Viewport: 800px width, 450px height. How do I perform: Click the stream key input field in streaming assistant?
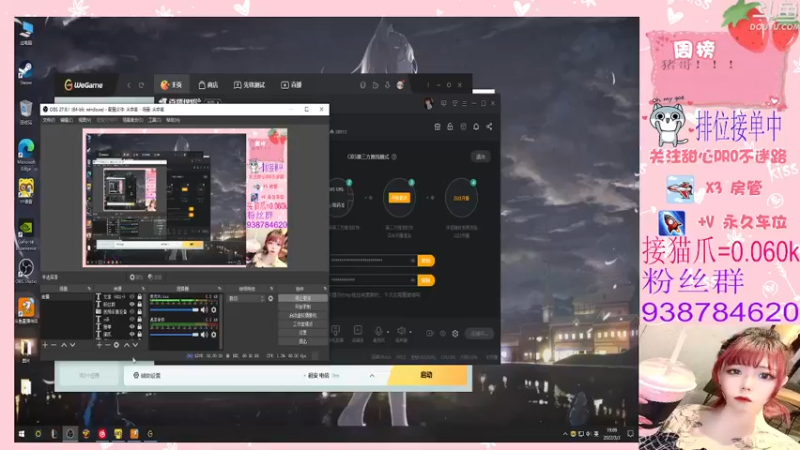(x=373, y=280)
